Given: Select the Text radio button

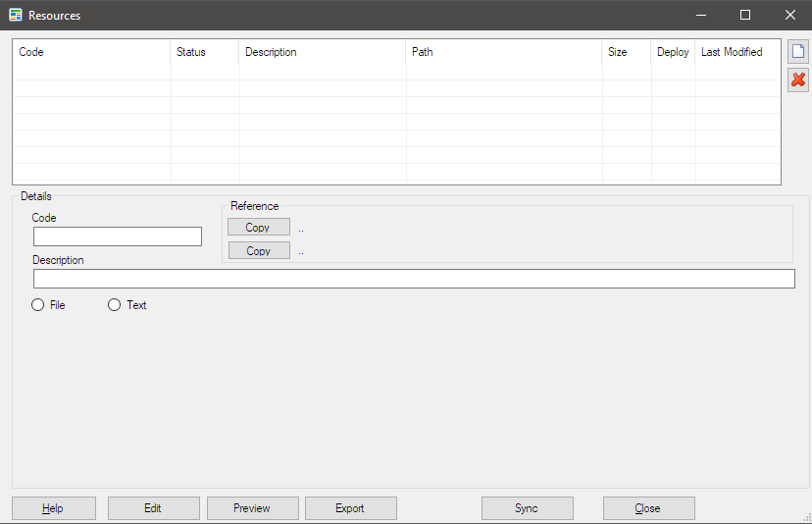Looking at the screenshot, I should click(114, 305).
